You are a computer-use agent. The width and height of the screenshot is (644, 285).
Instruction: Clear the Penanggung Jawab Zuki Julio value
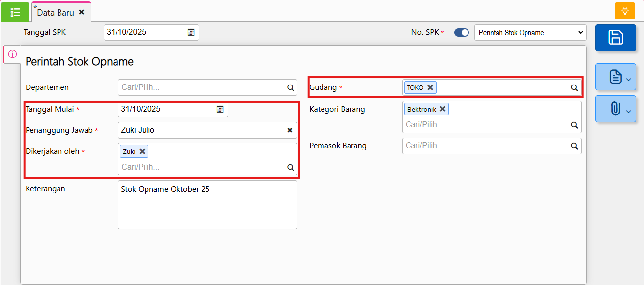290,130
